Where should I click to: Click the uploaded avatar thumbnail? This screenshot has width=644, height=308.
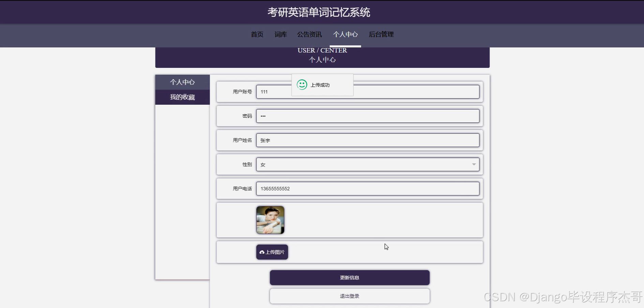pos(270,220)
